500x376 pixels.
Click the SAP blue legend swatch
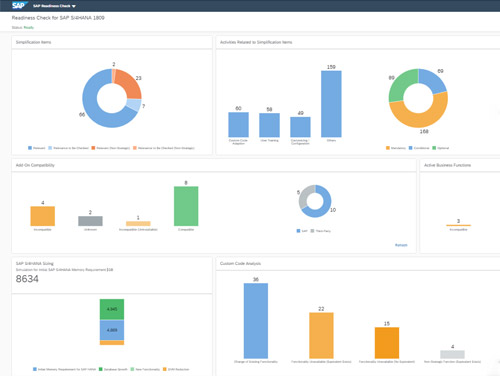[x=298, y=231]
